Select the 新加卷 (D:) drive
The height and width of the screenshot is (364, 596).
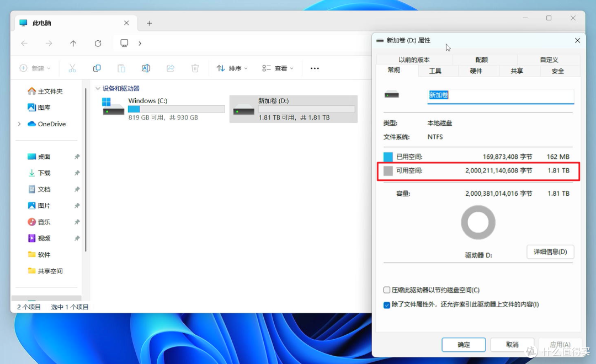(x=294, y=109)
